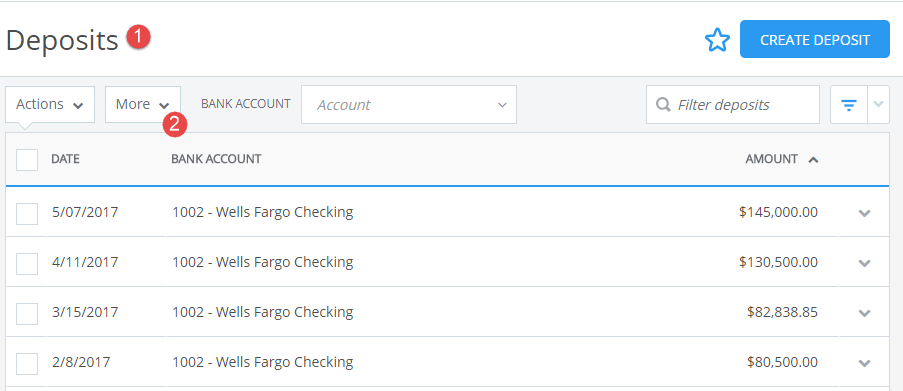Click Wells Fargo Checking in 2/8/2017 row
The image size is (903, 391).
pos(263,362)
